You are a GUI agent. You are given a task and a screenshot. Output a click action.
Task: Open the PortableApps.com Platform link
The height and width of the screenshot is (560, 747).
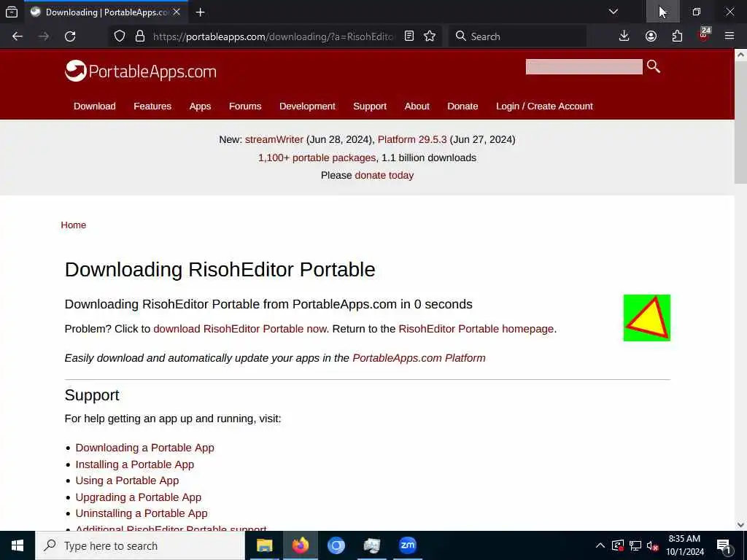coord(419,358)
